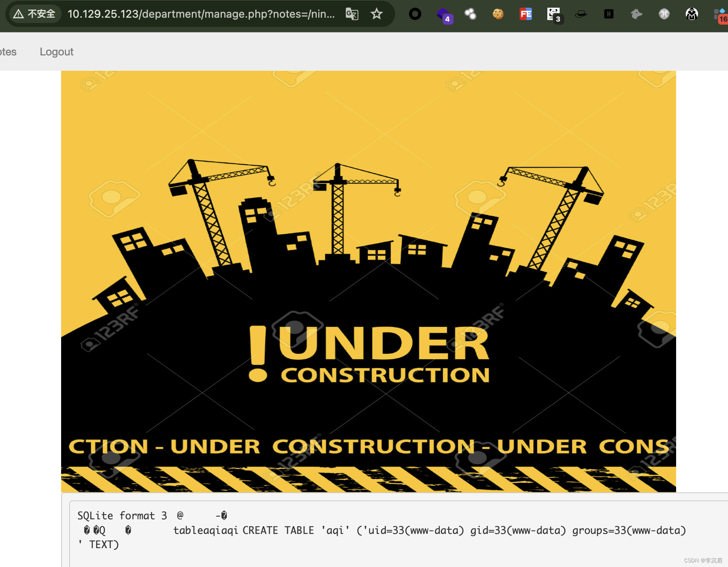This screenshot has width=728, height=567.
Task: Click the Under Construction banner image
Action: [x=368, y=281]
